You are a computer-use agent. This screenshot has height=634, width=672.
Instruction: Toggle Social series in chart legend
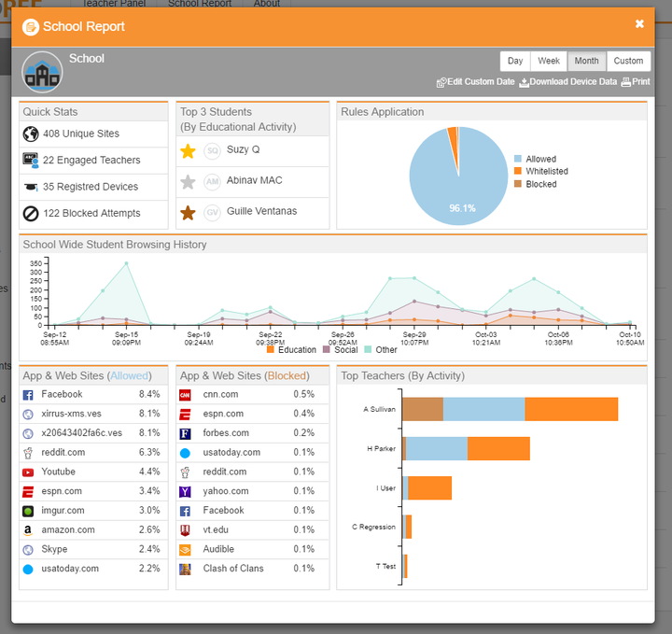pyautogui.click(x=340, y=350)
